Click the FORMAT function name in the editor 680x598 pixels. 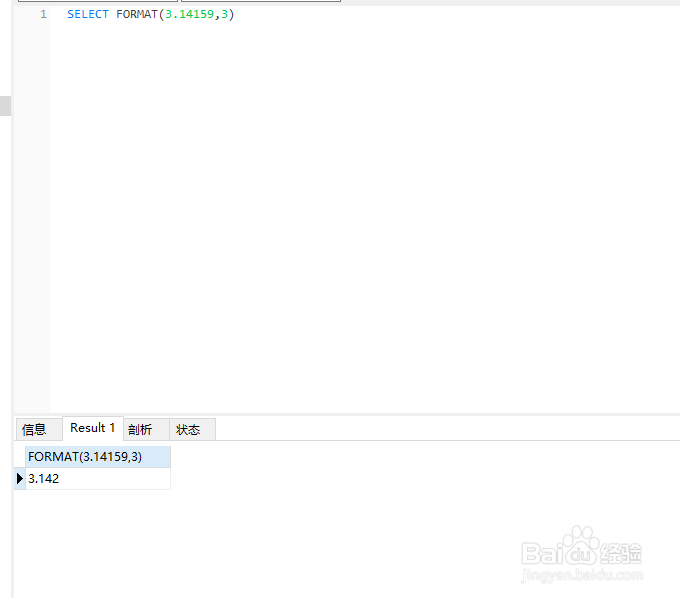coord(137,14)
